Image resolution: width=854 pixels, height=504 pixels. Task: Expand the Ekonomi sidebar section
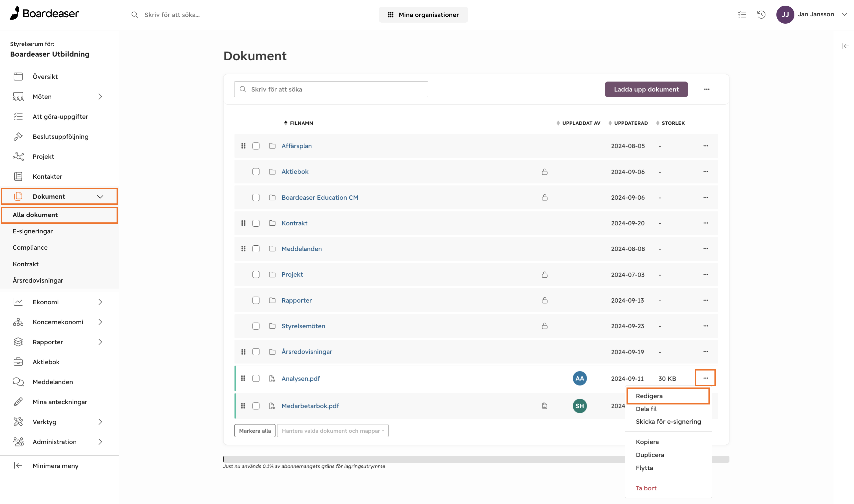tap(100, 302)
